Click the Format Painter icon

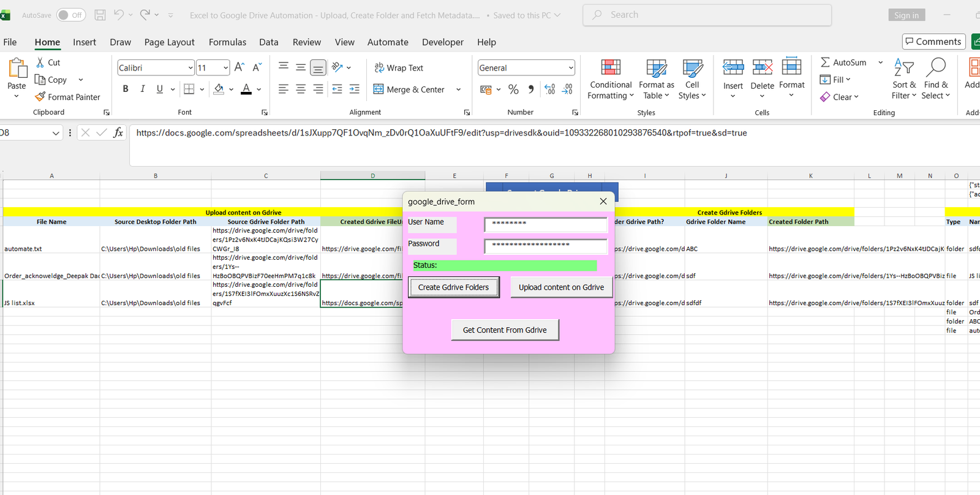(x=40, y=97)
